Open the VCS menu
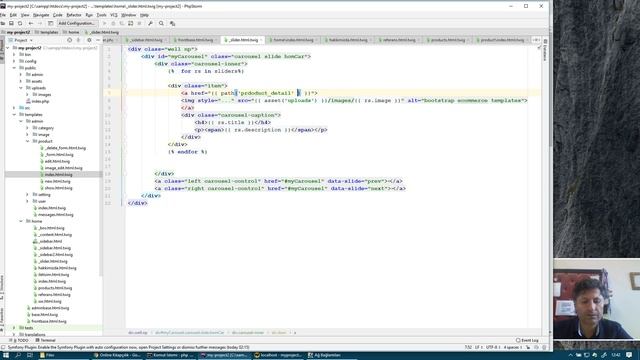The image size is (640, 360). click(x=113, y=15)
